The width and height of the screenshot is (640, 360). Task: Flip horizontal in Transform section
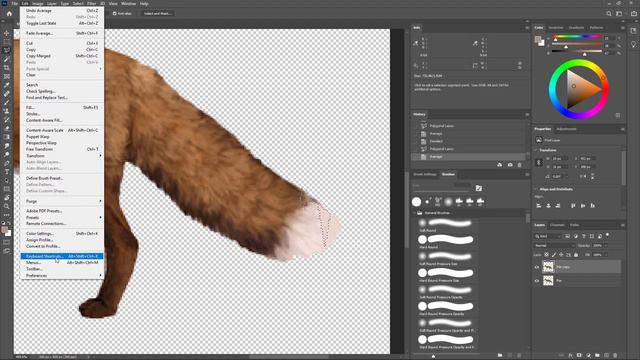click(x=583, y=176)
